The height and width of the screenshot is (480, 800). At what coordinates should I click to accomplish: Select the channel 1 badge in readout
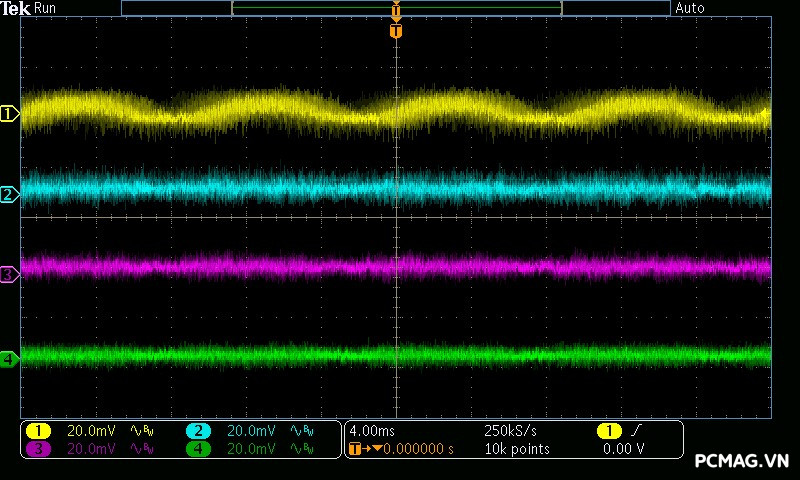(x=38, y=430)
